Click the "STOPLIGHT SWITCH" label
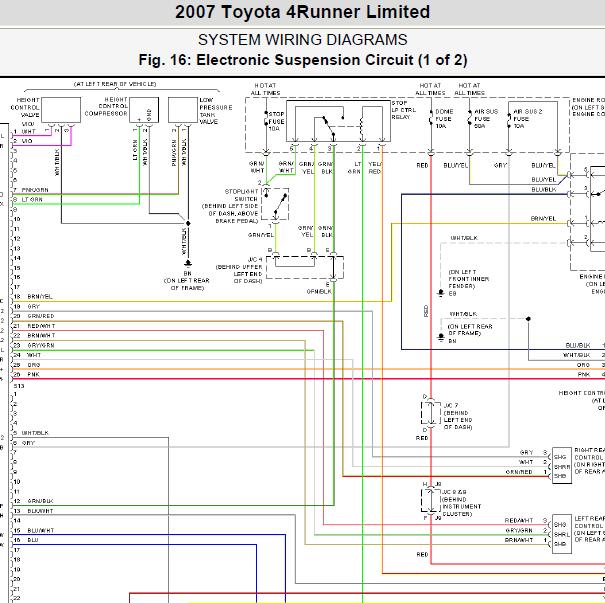 point(242,195)
